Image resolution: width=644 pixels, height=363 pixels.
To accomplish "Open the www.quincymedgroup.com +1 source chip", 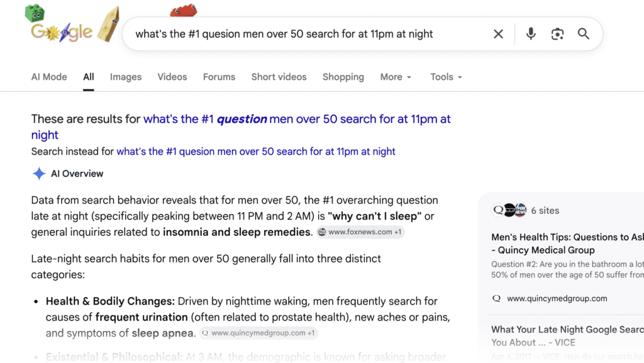I will (258, 333).
